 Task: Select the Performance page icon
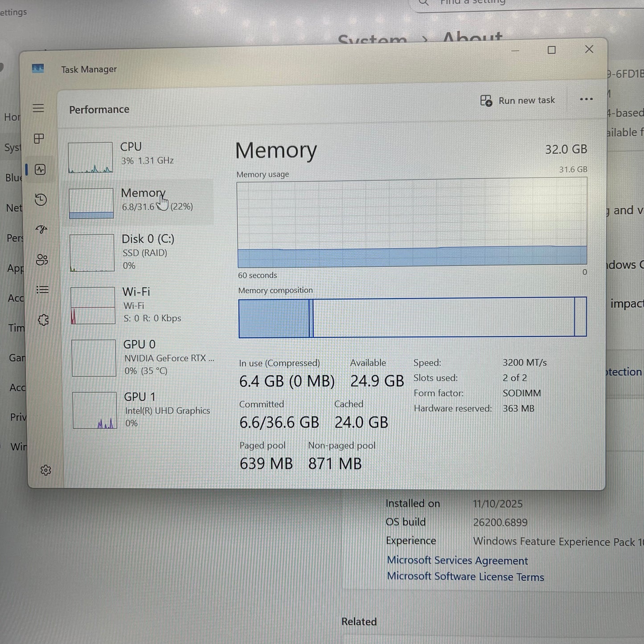(40, 169)
